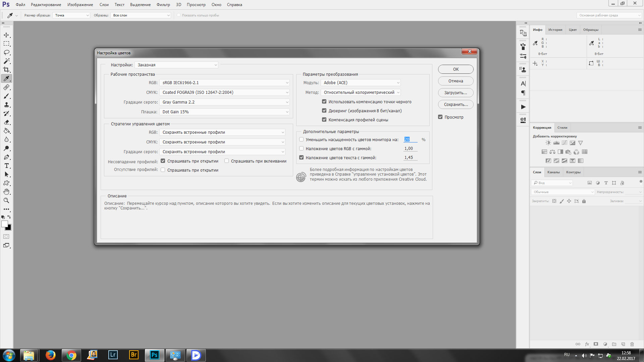Select the Lasso tool
Viewport: 644px width, 362px height.
(x=6, y=53)
